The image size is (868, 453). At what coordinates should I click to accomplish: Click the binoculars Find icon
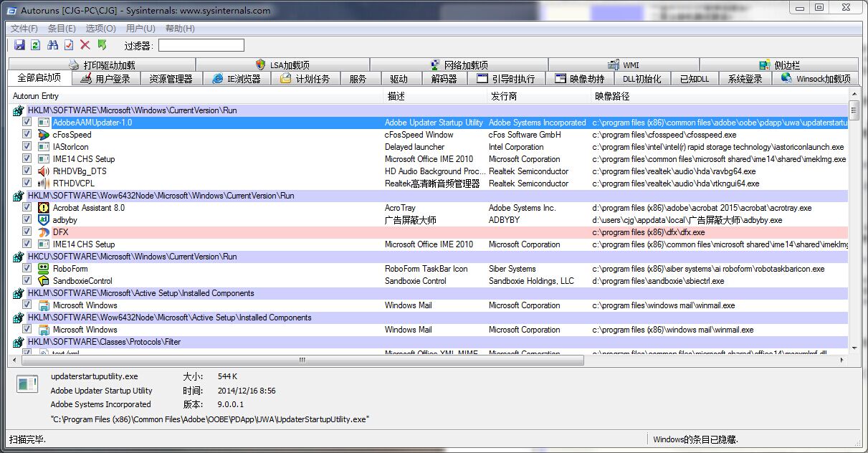pyautogui.click(x=52, y=45)
